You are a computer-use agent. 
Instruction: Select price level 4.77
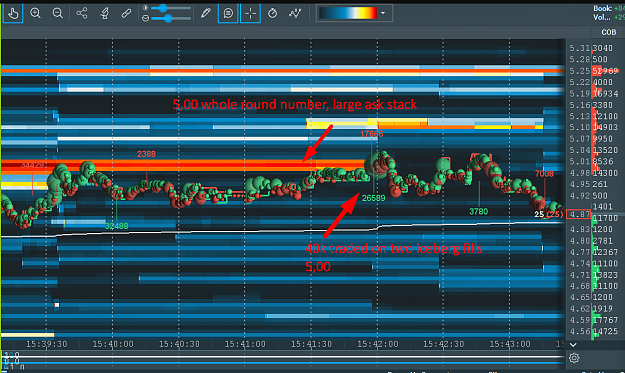tap(580, 252)
